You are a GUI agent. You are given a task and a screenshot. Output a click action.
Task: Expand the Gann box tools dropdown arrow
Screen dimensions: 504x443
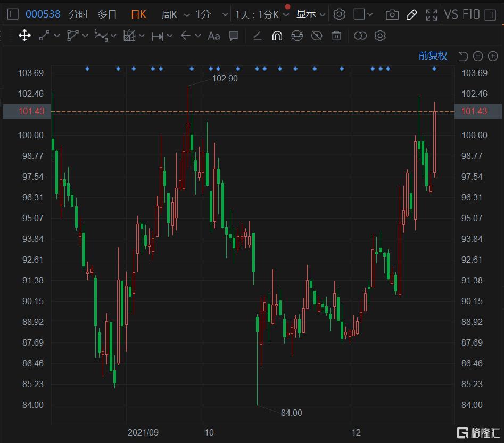(x=142, y=36)
